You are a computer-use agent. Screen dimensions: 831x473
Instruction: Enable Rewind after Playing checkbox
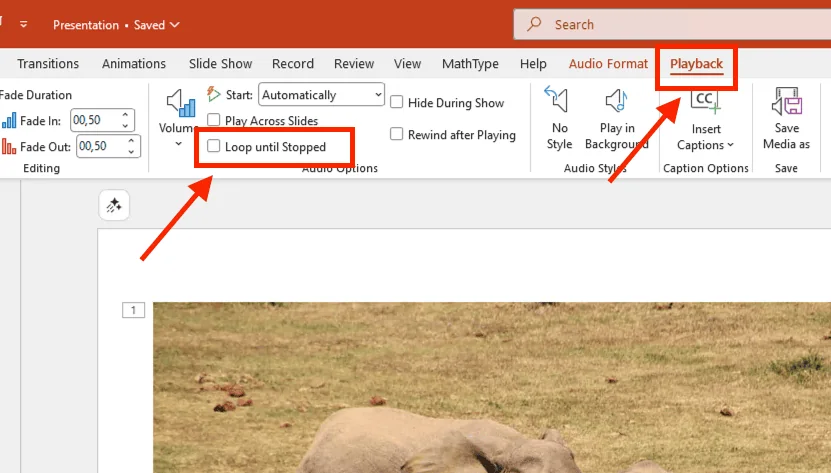pyautogui.click(x=397, y=134)
